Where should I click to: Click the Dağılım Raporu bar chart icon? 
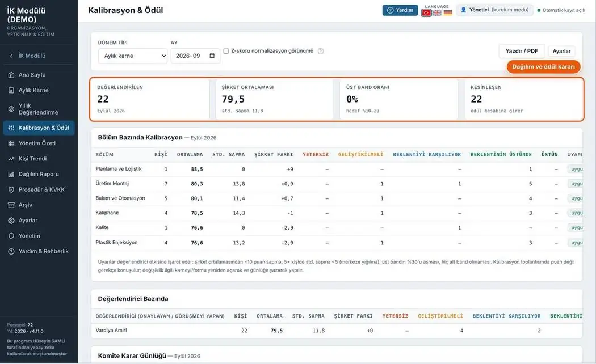point(11,174)
